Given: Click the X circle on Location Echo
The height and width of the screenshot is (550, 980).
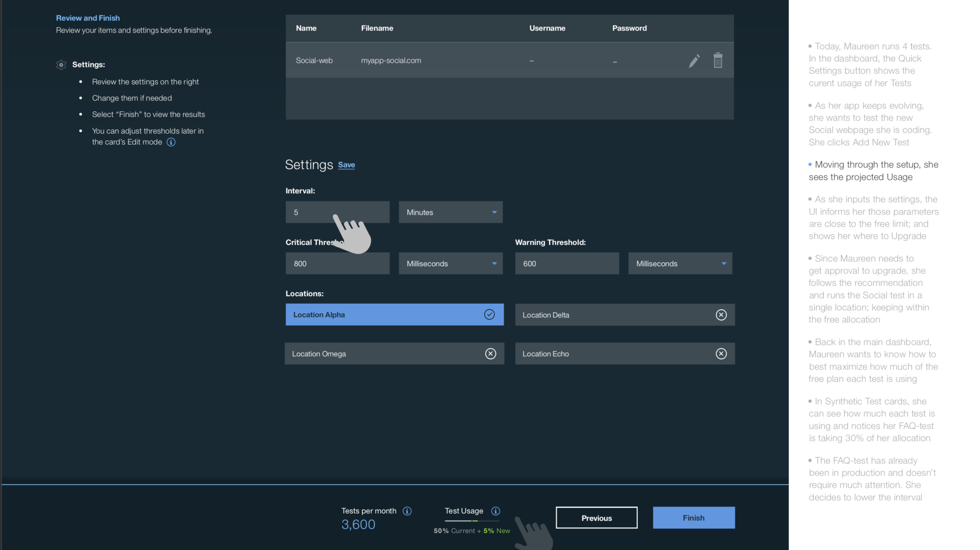Looking at the screenshot, I should (x=720, y=354).
